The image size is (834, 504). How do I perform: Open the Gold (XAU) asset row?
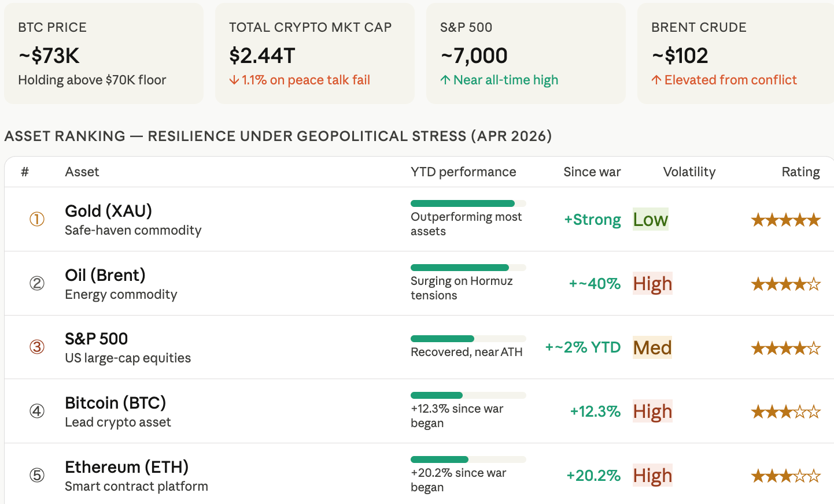109,212
